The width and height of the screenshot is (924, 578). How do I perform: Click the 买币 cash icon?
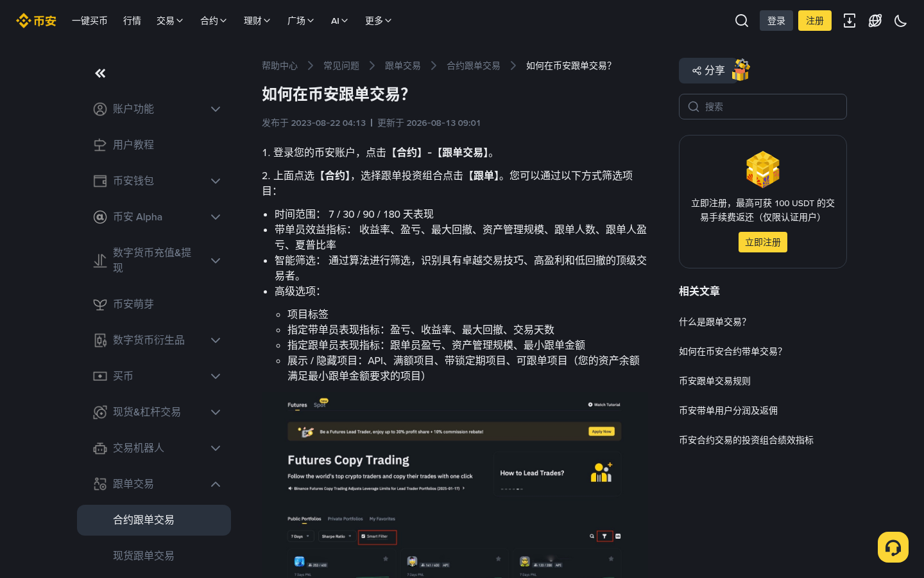[x=100, y=376]
